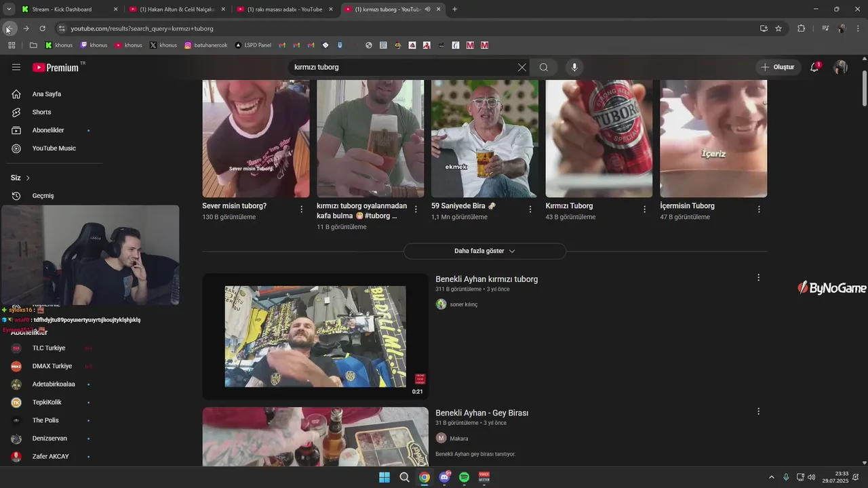Open the Chrome extensions puzzle icon
Screen dimensions: 868x488
[801, 28]
